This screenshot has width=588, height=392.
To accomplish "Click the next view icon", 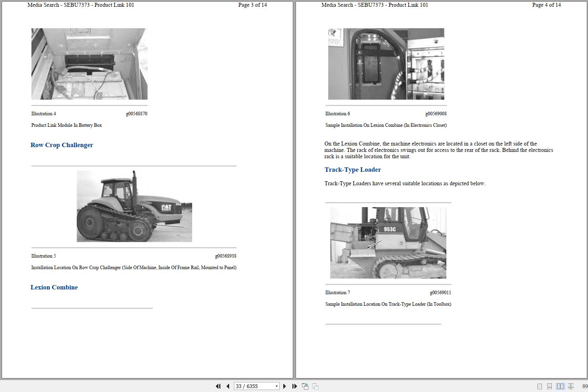I will (x=315, y=386).
